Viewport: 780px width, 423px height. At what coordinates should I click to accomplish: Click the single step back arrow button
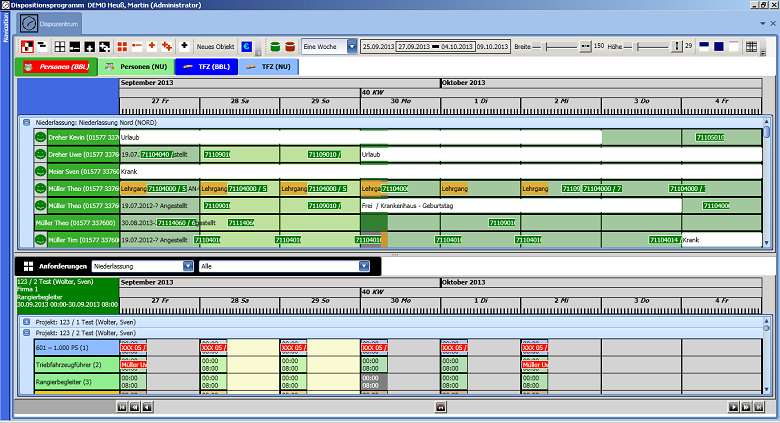pos(147,407)
